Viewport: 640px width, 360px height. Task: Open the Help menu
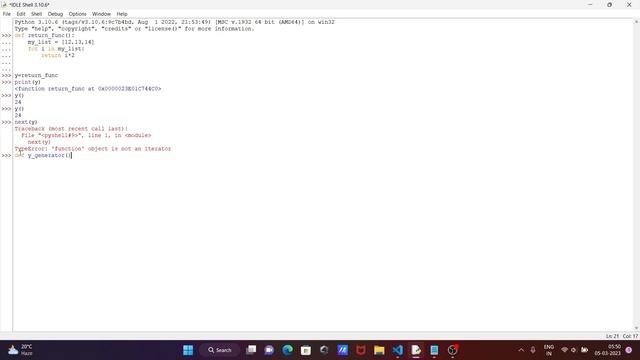coord(122,14)
